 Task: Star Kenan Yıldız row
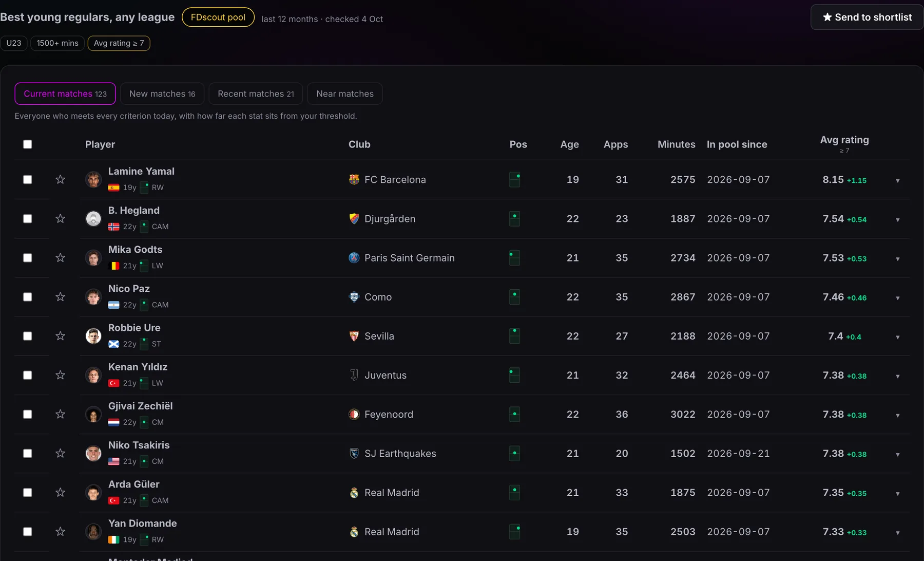click(60, 375)
